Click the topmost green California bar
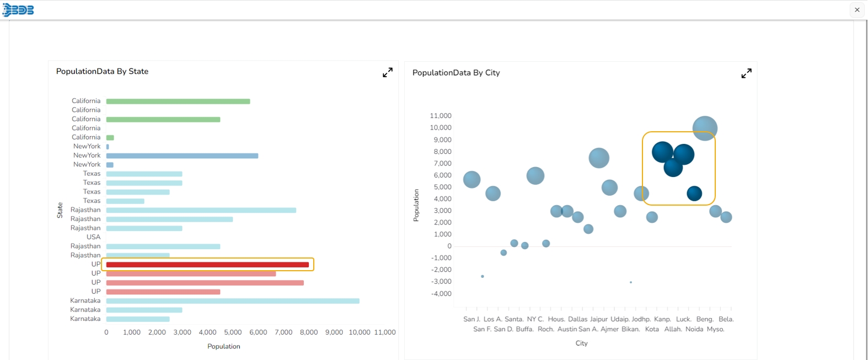The height and width of the screenshot is (360, 868). point(178,101)
